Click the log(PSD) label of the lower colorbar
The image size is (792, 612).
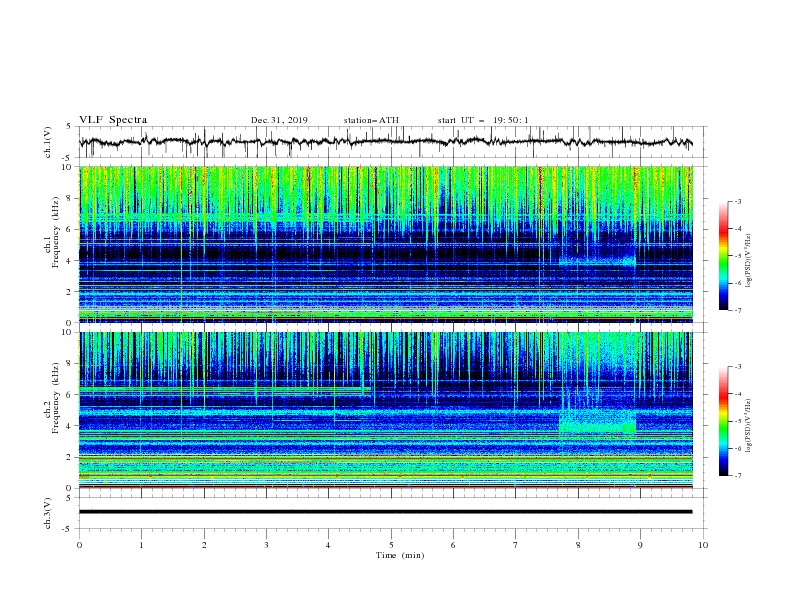pos(748,426)
